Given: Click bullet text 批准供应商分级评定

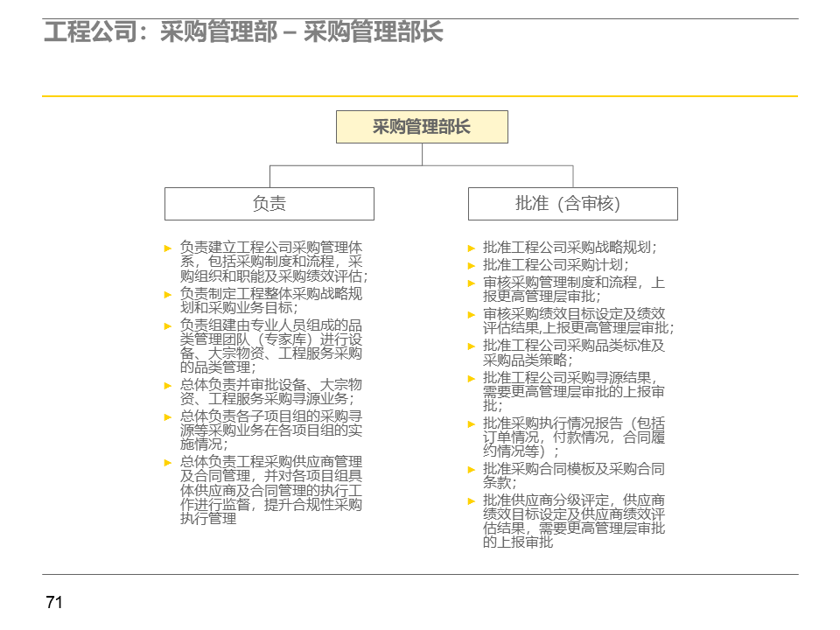Looking at the screenshot, I should tap(574, 521).
